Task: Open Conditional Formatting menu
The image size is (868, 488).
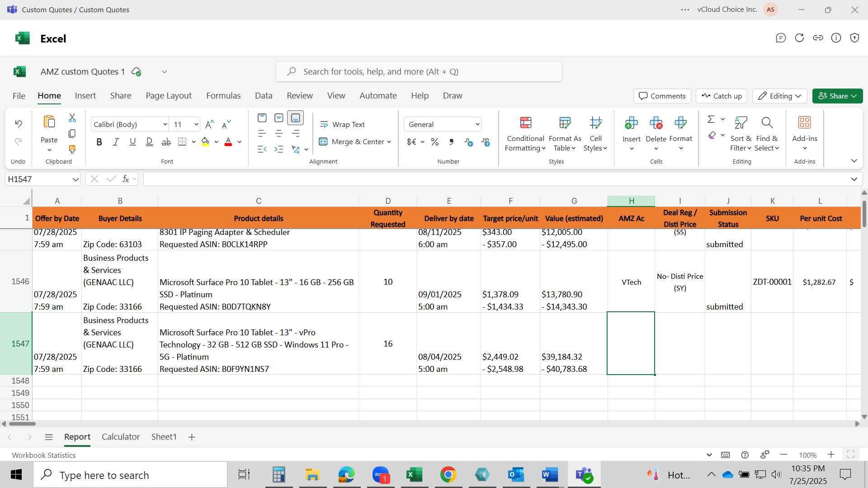Action: click(525, 134)
